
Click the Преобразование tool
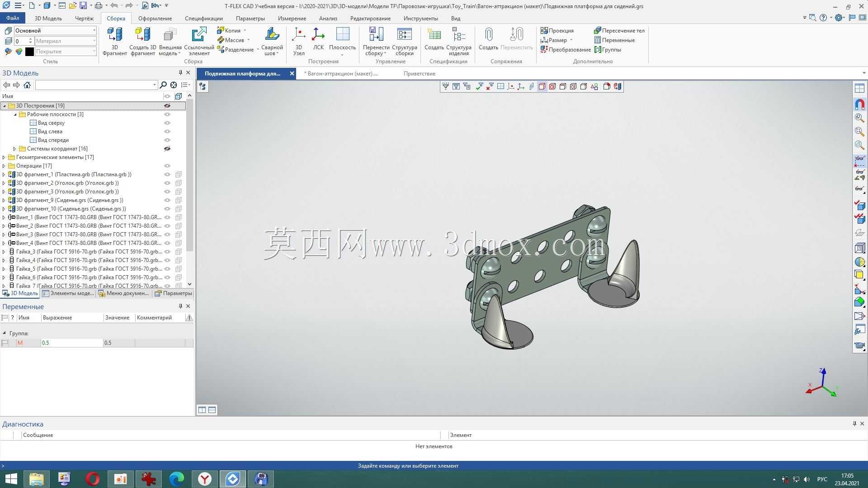tap(566, 50)
